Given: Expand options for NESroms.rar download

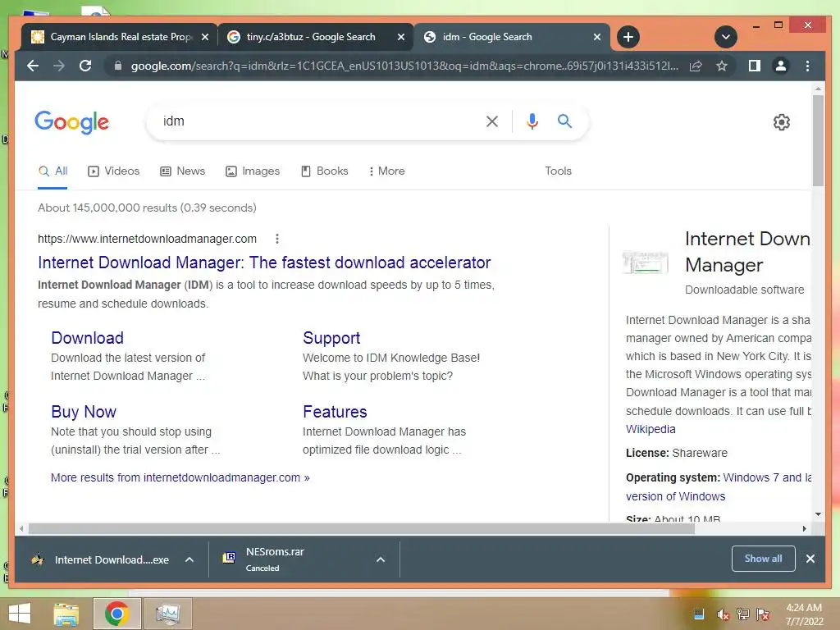Looking at the screenshot, I should 381,559.
